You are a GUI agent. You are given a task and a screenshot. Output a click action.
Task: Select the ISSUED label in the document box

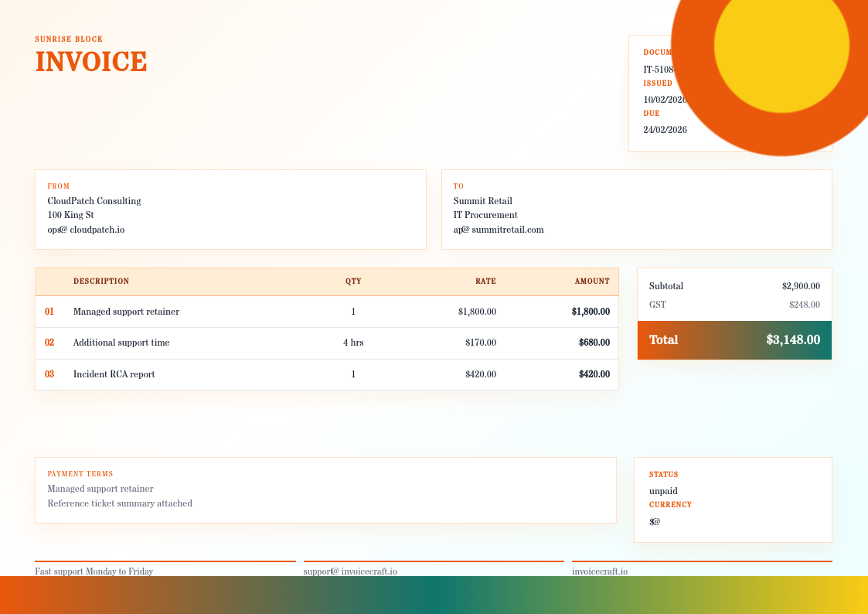[658, 83]
